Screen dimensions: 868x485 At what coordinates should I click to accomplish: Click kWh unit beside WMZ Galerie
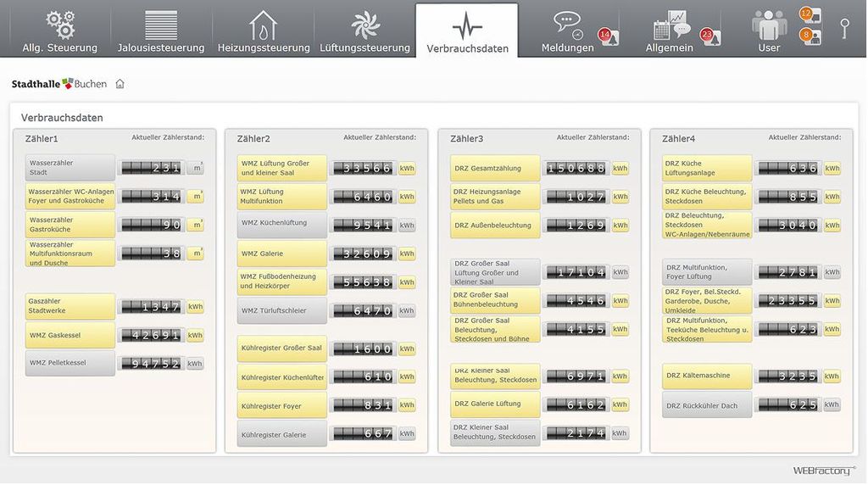[x=407, y=254]
